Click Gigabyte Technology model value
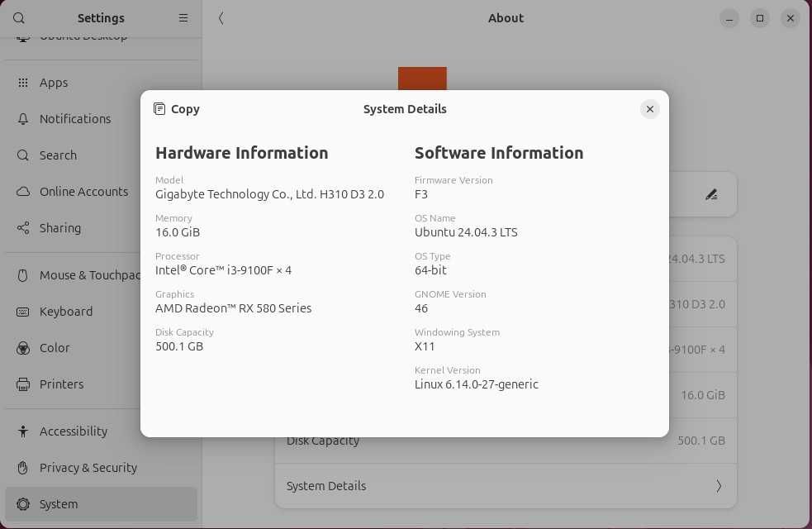The image size is (812, 529). (x=269, y=194)
